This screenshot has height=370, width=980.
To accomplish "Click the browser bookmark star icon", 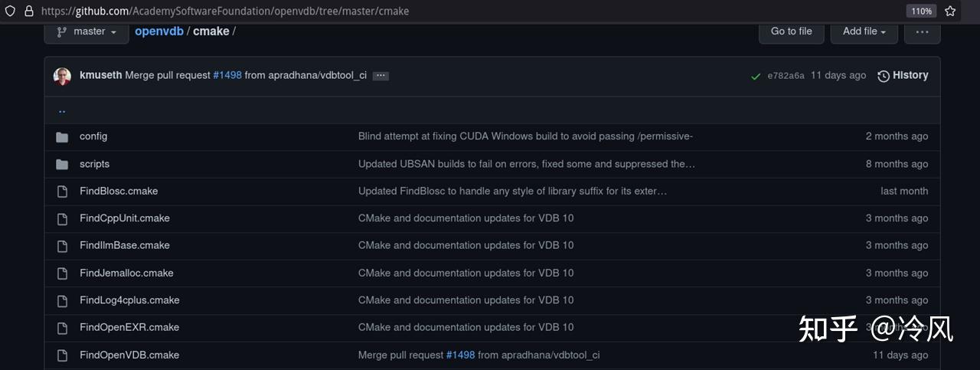I will (950, 11).
